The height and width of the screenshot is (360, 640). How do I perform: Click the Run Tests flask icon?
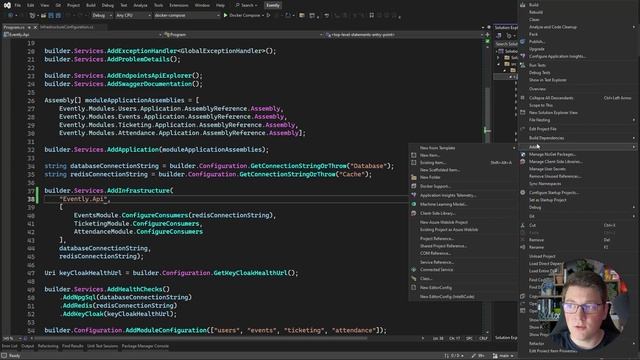coord(523,65)
